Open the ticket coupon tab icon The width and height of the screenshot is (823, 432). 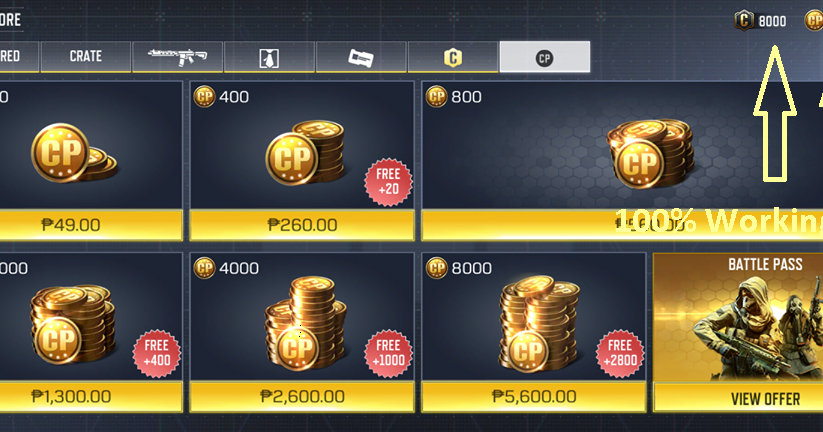click(x=361, y=57)
